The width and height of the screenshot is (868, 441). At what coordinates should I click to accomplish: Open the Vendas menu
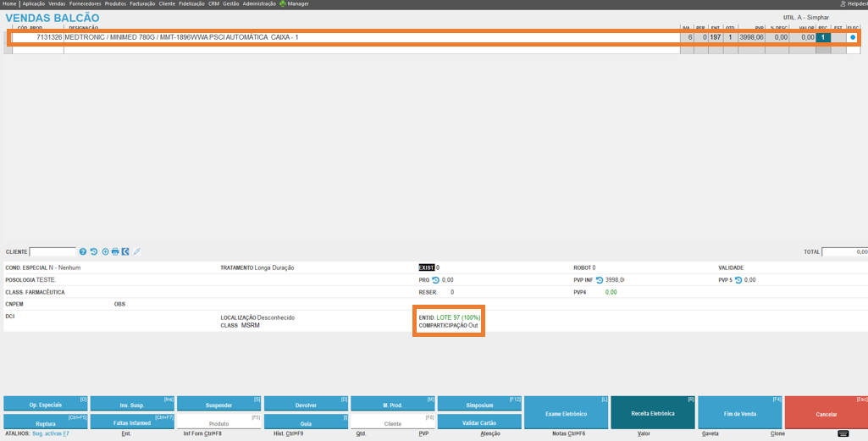(57, 4)
